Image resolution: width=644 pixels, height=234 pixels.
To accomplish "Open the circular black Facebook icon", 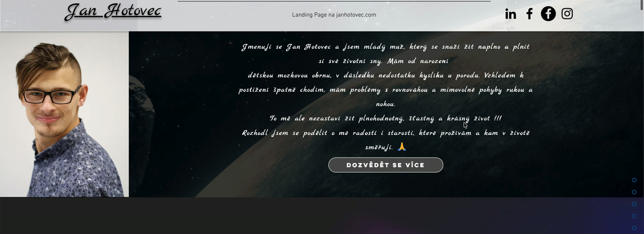I will [x=548, y=14].
